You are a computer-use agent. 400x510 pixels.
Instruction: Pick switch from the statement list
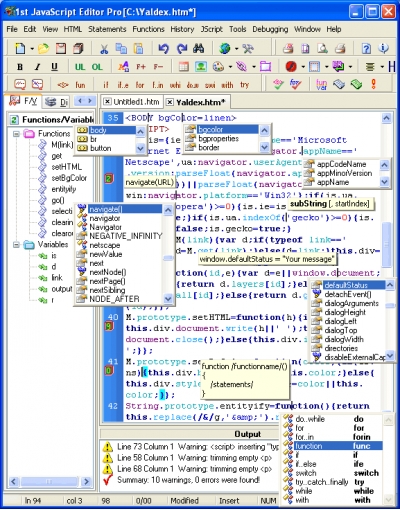click(x=305, y=473)
